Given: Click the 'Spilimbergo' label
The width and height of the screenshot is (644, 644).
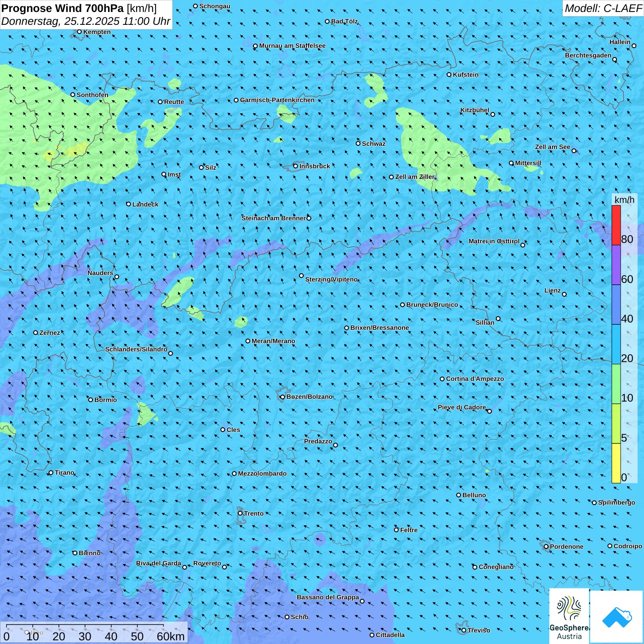Looking at the screenshot, I should tap(616, 502).
